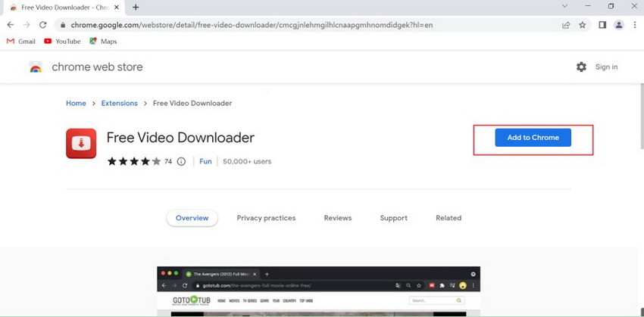The image size is (644, 317).
Task: Click the star rating display
Action: [x=134, y=162]
